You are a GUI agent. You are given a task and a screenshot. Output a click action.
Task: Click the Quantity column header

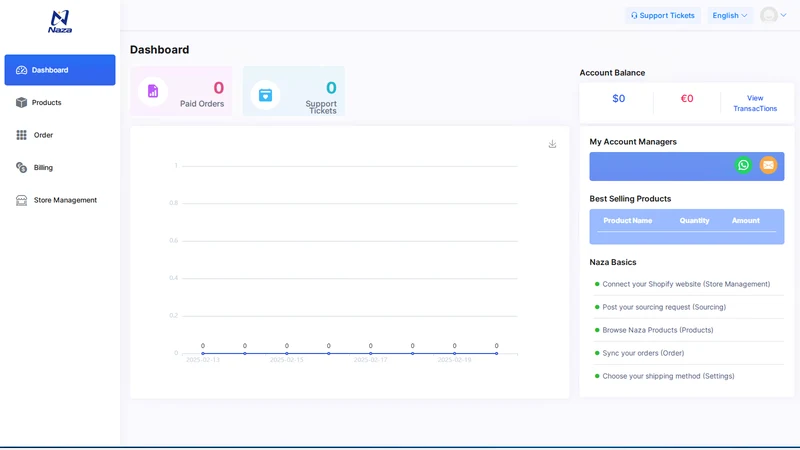coord(694,220)
